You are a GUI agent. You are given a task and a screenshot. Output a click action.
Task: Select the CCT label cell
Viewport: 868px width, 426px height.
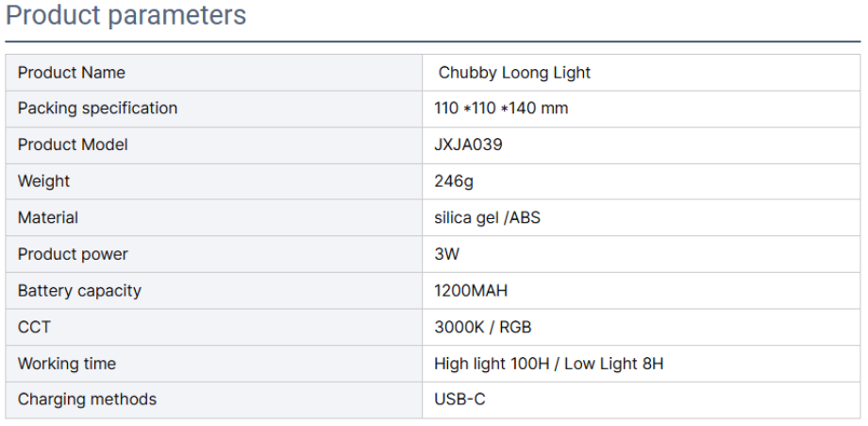34,327
